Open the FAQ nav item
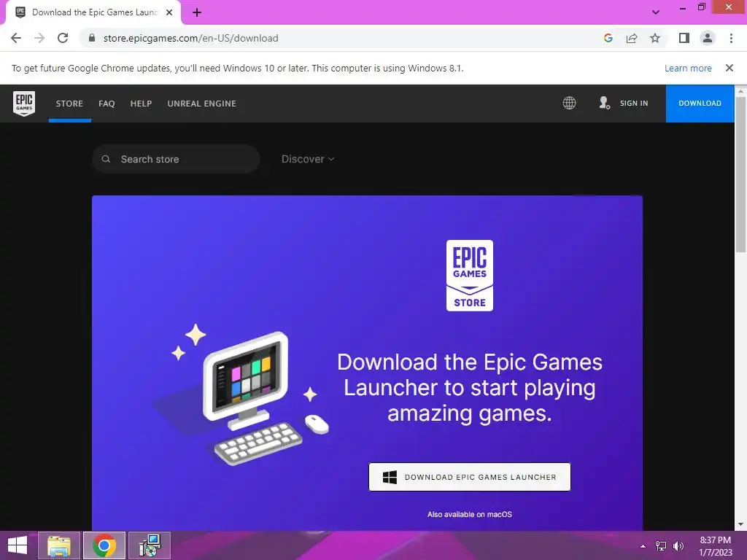The image size is (747, 560). (x=107, y=104)
